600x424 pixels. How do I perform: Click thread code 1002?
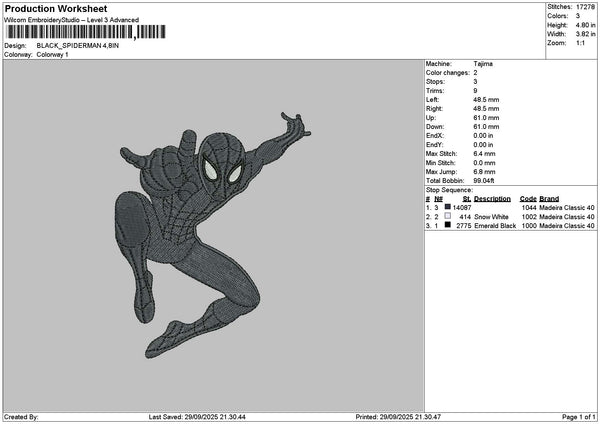point(529,217)
